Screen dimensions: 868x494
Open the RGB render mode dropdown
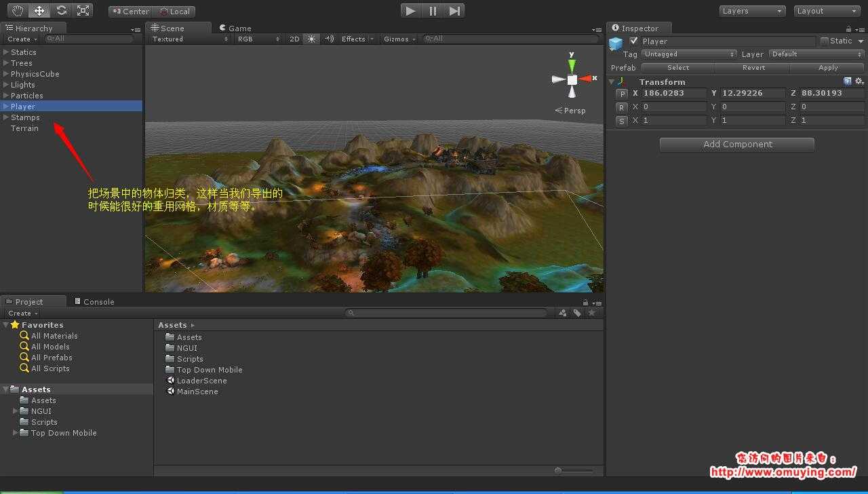point(258,39)
